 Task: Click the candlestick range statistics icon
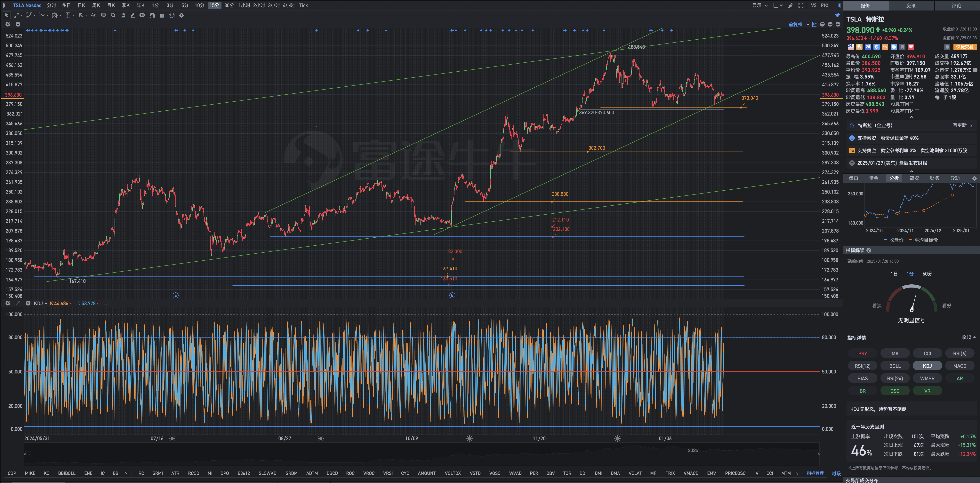123,16
